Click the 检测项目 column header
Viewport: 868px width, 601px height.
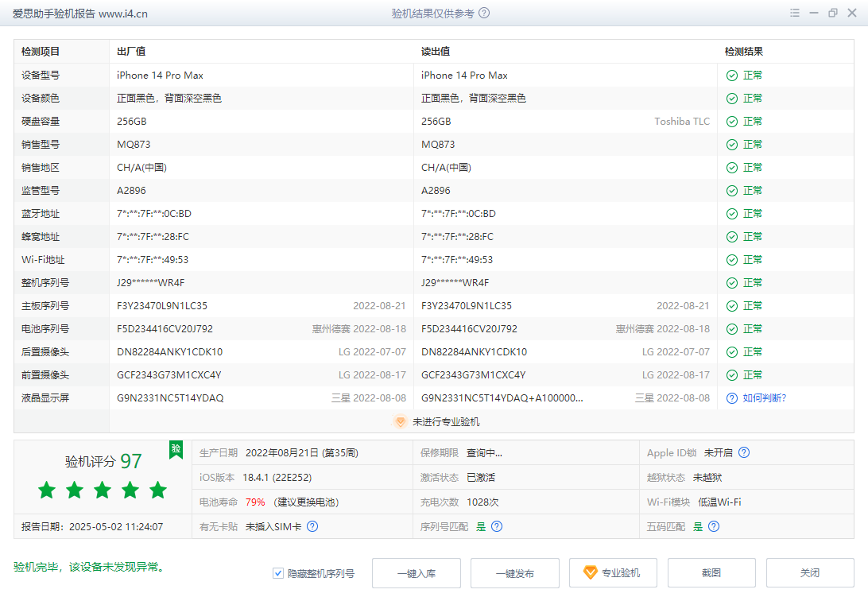41,52
